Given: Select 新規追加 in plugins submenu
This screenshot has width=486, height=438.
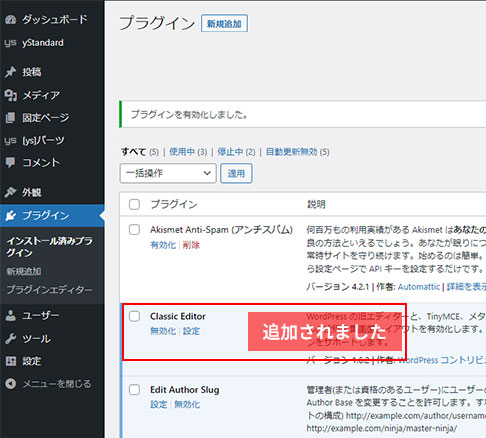Looking at the screenshot, I should coord(24,271).
